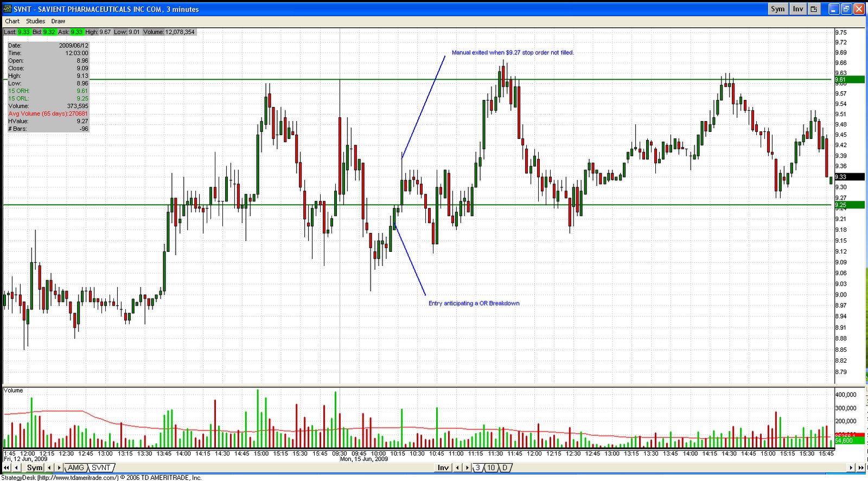Step chart forward with single right arrow
Screen dimensions: 868x481
(852, 467)
